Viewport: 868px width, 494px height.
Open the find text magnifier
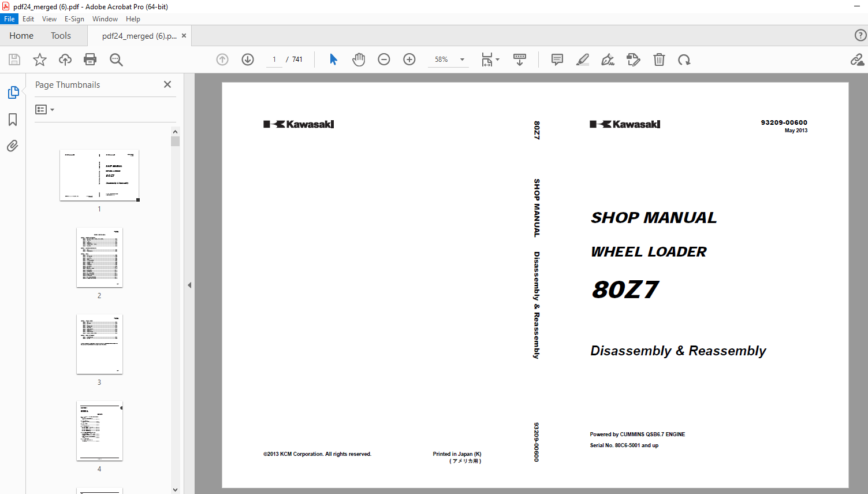116,60
